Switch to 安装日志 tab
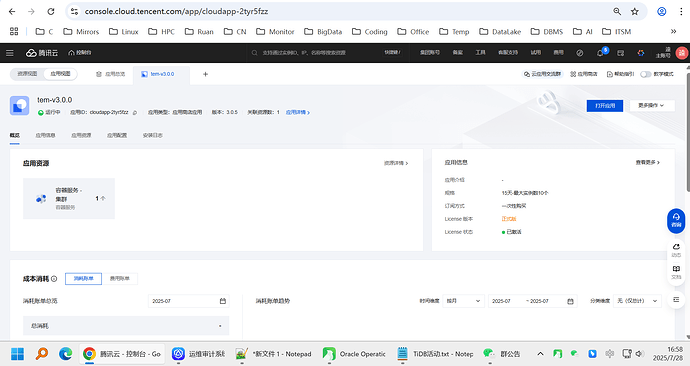 coord(152,135)
